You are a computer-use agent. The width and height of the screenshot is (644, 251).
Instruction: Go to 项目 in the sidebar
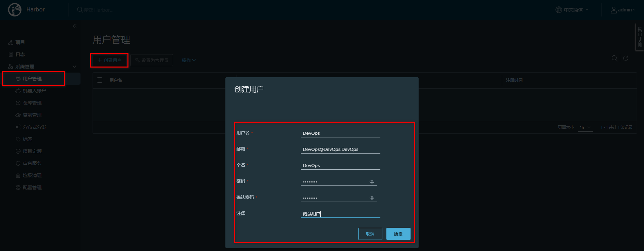[20, 42]
